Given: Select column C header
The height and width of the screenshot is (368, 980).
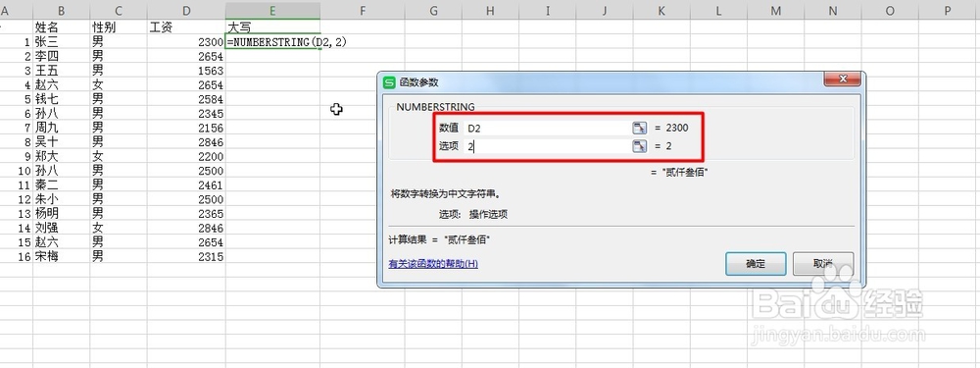Looking at the screenshot, I should pos(119,10).
